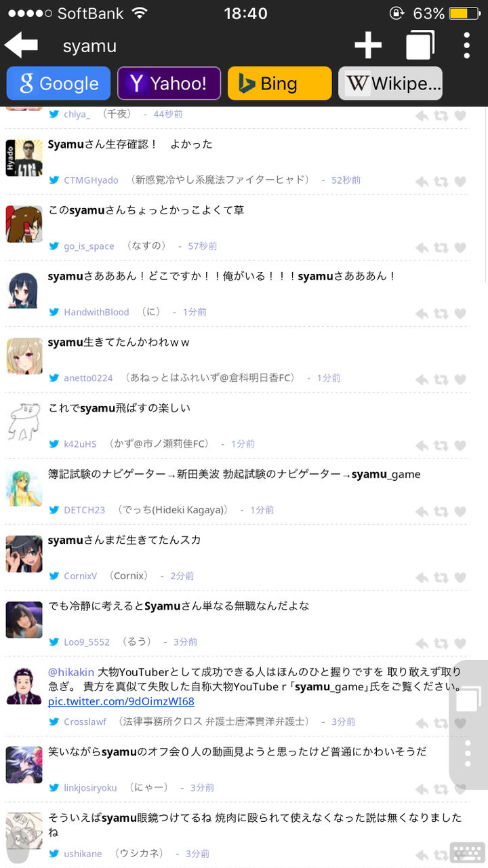The width and height of the screenshot is (488, 868).
Task: Switch search engine to Yahoo!
Action: click(169, 83)
